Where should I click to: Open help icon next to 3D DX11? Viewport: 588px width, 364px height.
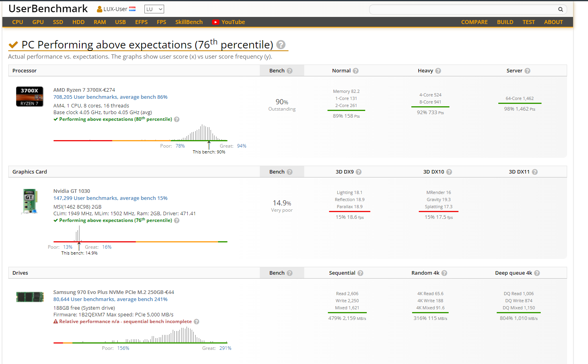click(x=534, y=172)
